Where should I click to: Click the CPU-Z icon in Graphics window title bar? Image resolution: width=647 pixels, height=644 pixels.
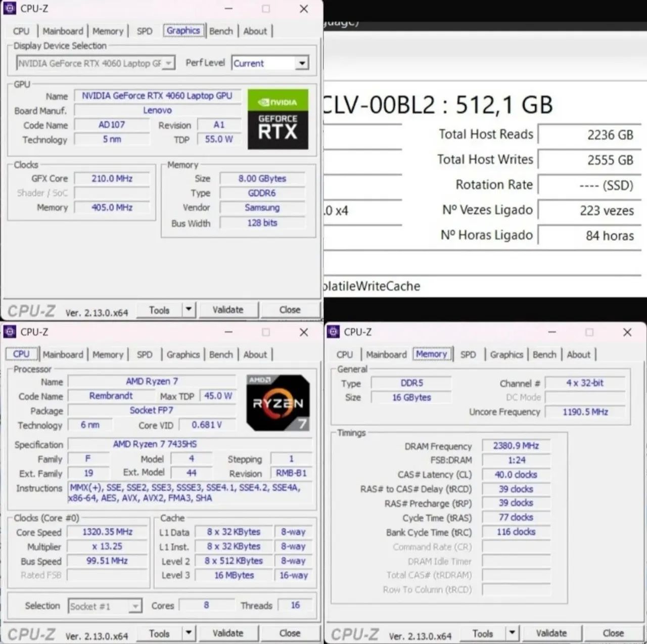point(10,8)
